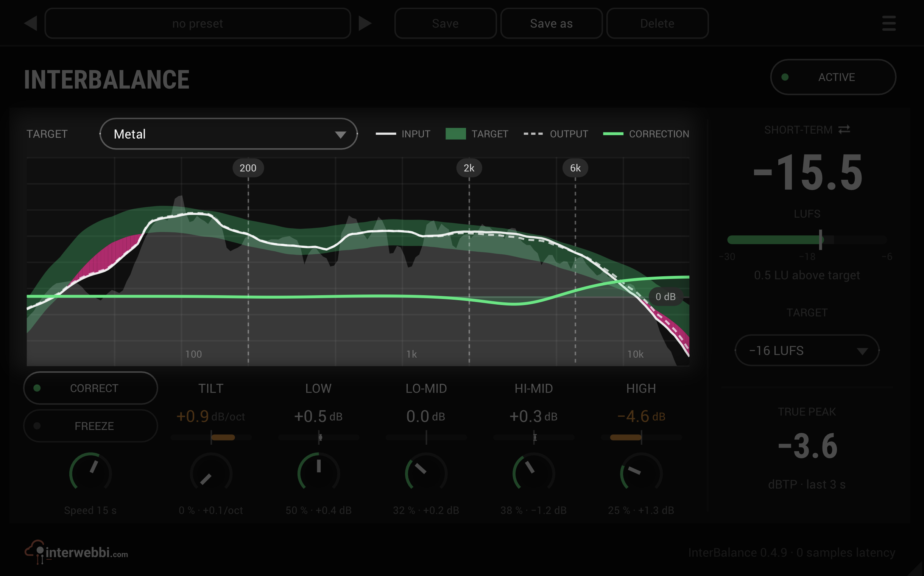Go to previous preset with left arrow

(31, 23)
